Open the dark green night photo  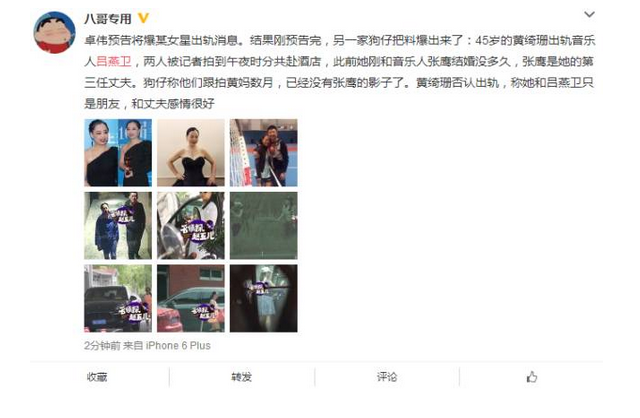click(264, 226)
